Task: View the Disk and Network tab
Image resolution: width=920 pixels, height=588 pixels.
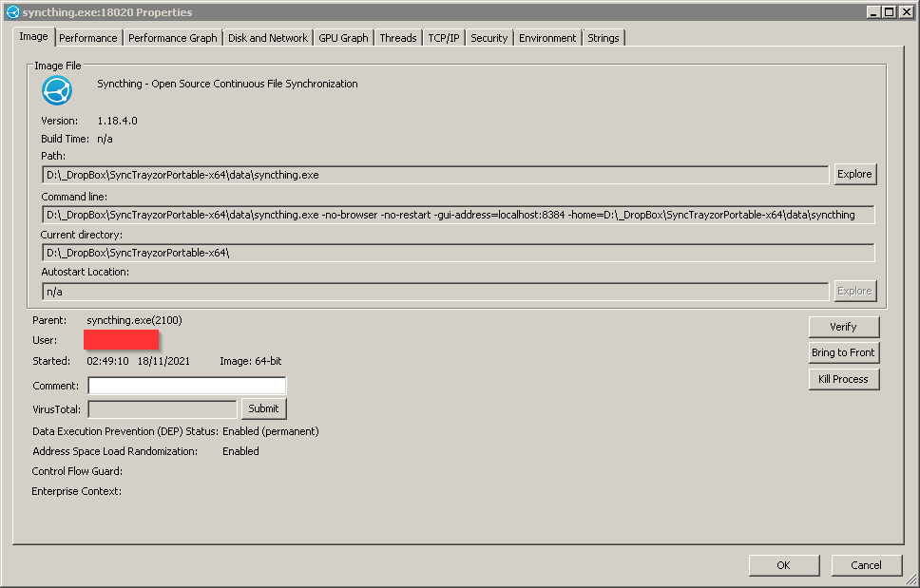Action: (x=267, y=37)
